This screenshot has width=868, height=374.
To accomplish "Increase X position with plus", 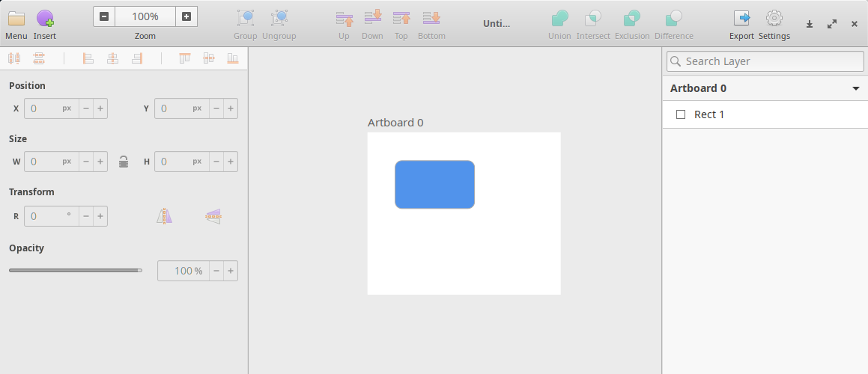I will (100, 108).
